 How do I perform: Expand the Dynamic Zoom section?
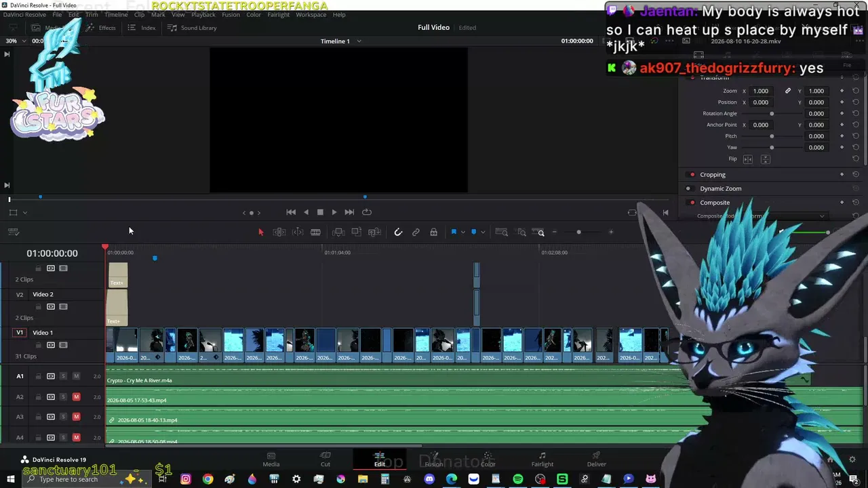(x=720, y=188)
